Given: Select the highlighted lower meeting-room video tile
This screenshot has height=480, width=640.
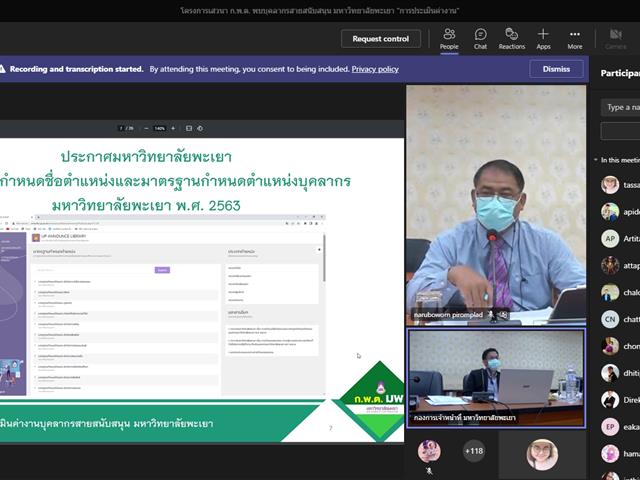Looking at the screenshot, I should [496, 378].
